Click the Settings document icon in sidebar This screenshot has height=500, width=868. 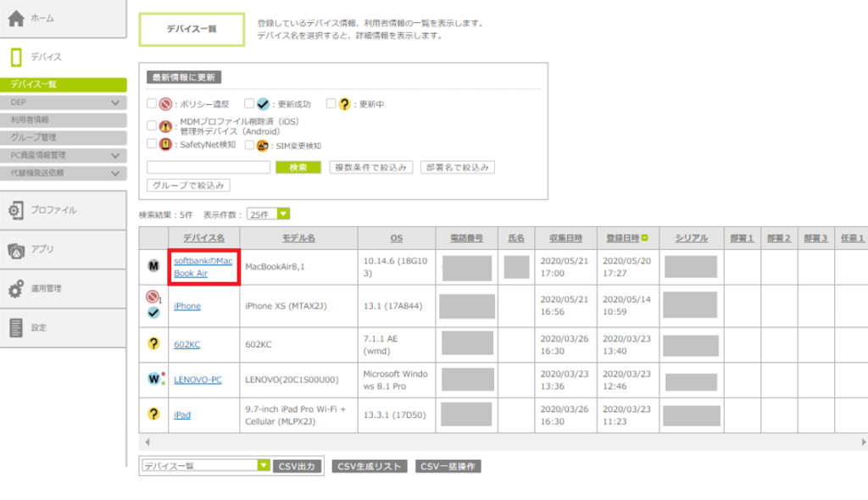[16, 328]
